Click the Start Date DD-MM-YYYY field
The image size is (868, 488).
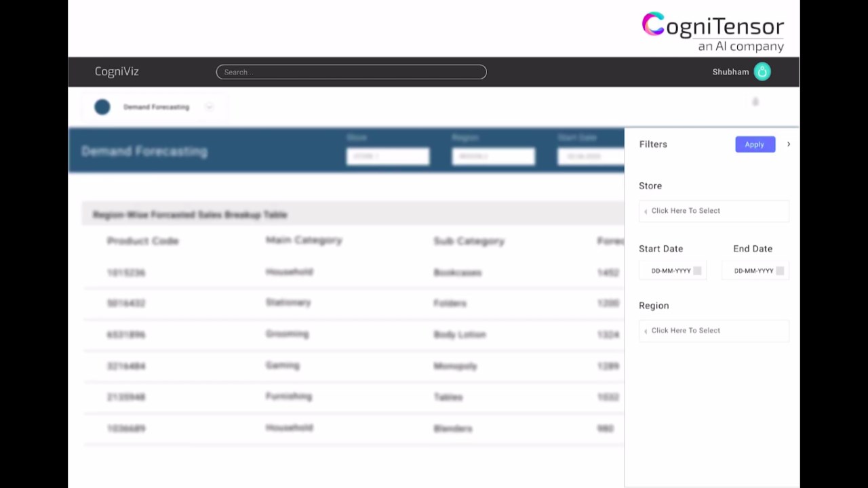[673, 270]
